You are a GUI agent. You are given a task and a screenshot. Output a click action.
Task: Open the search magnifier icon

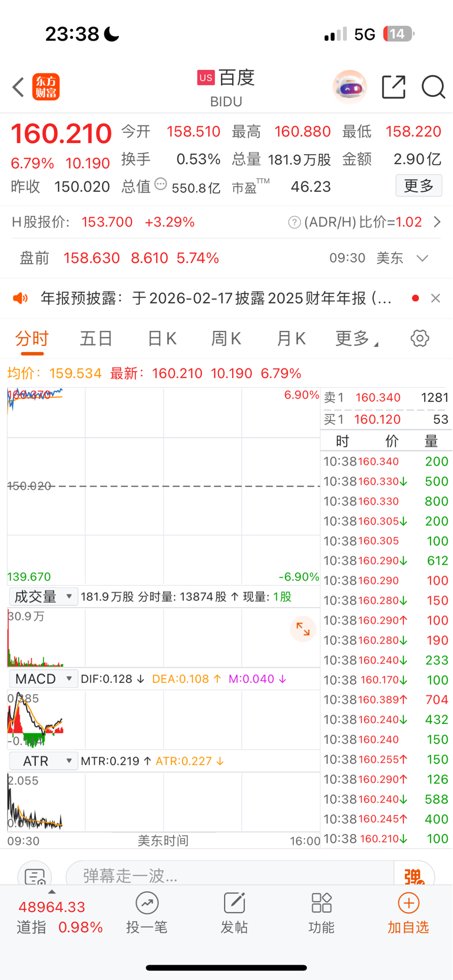point(433,87)
